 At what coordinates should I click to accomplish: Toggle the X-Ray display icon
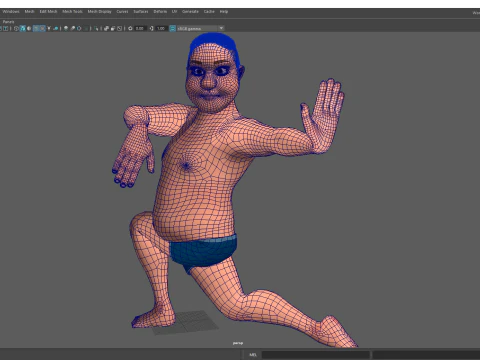[106, 29]
